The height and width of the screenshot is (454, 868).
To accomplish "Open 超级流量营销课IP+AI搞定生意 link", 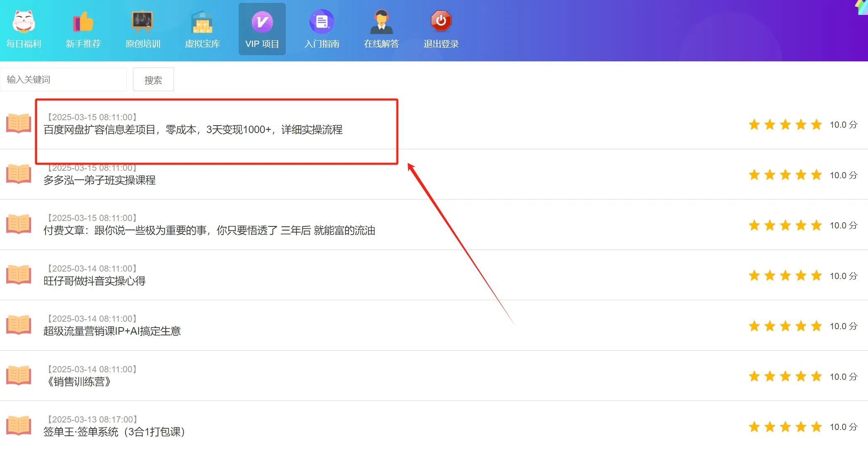I will 112,331.
